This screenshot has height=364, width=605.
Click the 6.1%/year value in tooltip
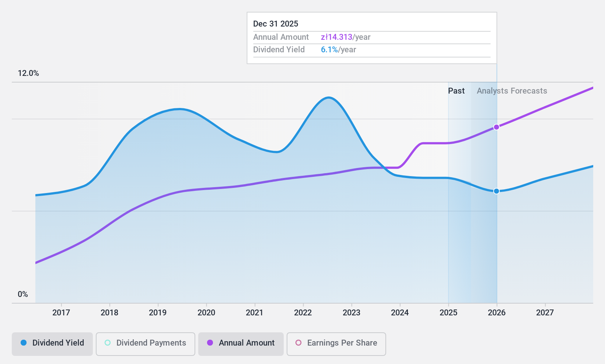[x=338, y=50]
